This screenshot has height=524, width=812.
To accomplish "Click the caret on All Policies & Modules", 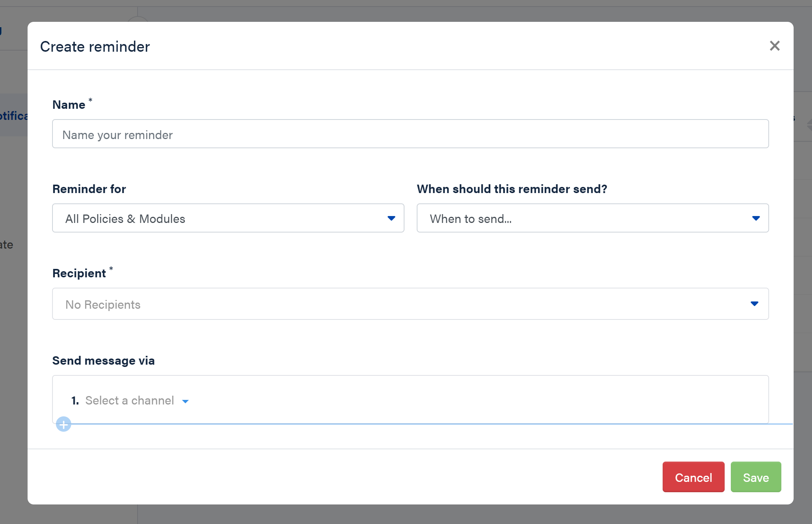I will pos(391,218).
